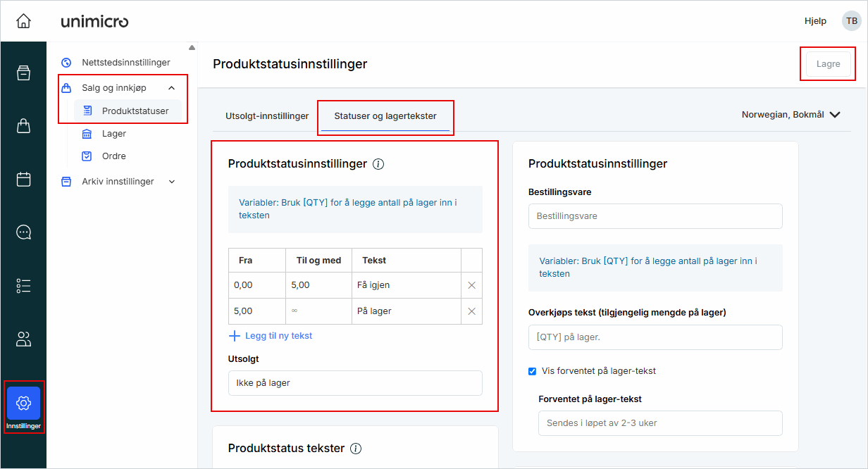Delete the 'På lager' row using the X

471,311
